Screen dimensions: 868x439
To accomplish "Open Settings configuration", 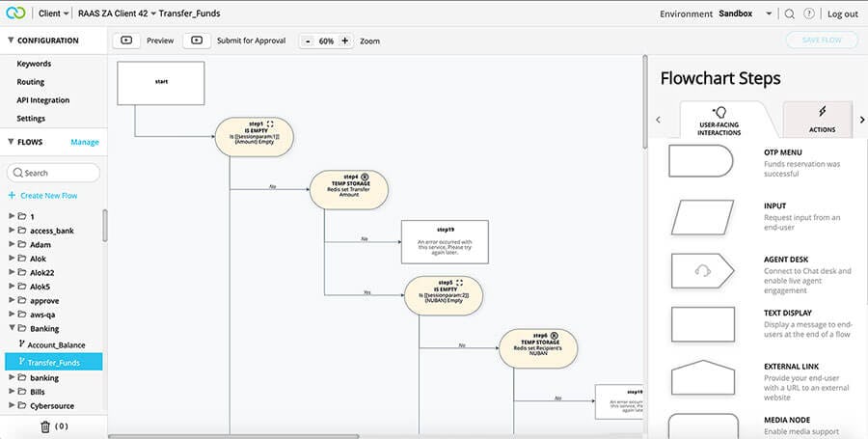I will click(31, 119).
